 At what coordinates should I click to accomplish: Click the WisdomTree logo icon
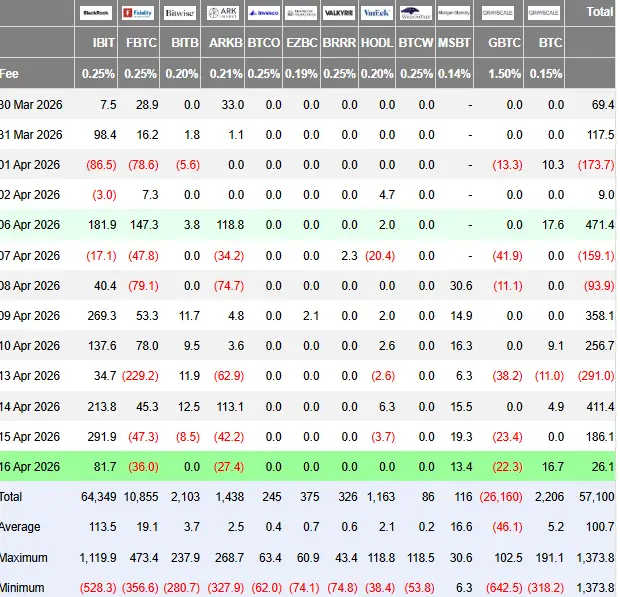416,13
